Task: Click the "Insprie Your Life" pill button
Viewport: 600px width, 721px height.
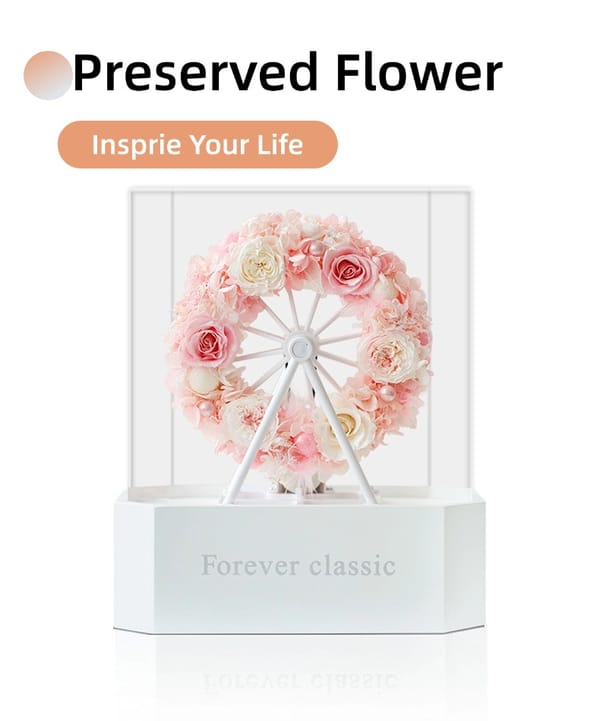Action: coord(198,144)
